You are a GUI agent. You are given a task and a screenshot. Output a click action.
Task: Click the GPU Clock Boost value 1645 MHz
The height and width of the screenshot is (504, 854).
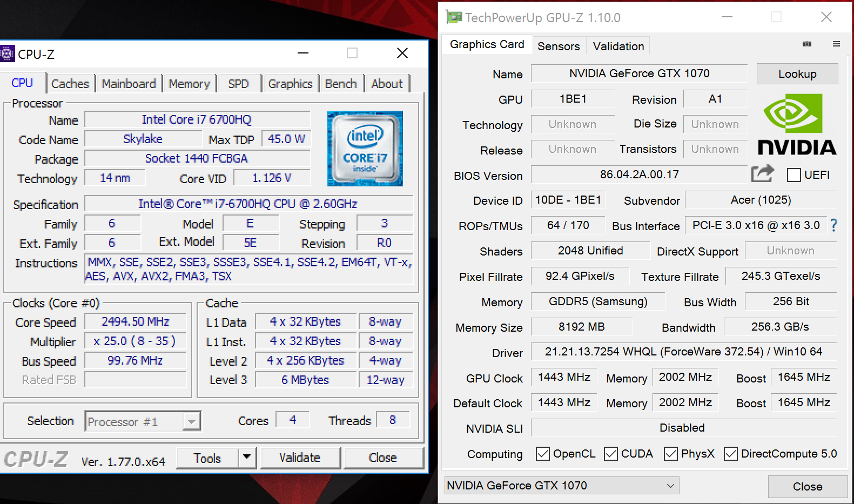point(804,377)
